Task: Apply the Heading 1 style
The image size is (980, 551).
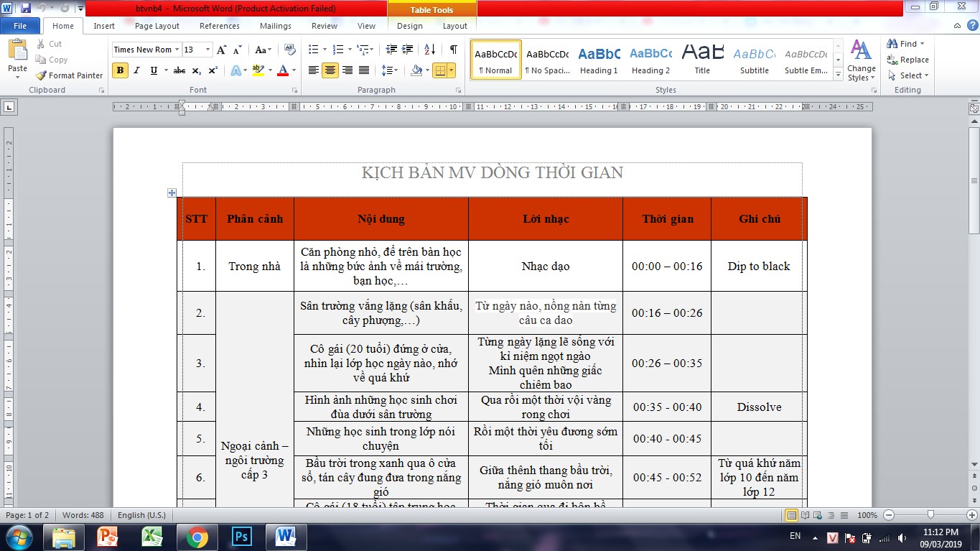Action: tap(599, 60)
